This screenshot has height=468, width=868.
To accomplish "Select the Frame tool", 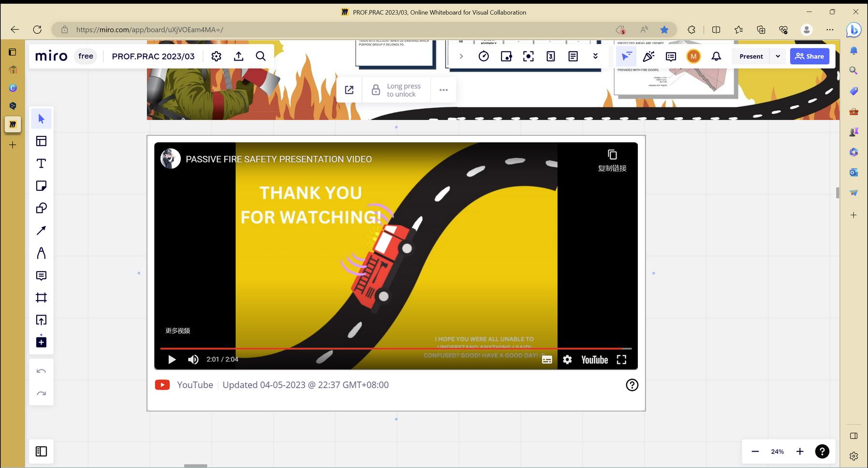I will tap(41, 298).
